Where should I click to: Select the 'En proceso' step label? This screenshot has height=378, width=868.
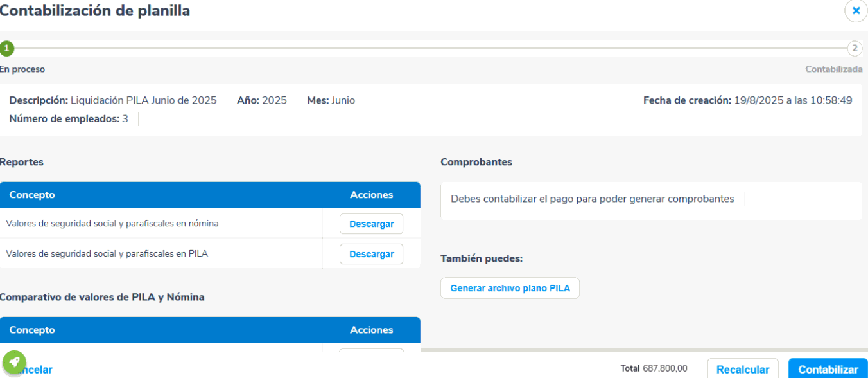click(22, 69)
